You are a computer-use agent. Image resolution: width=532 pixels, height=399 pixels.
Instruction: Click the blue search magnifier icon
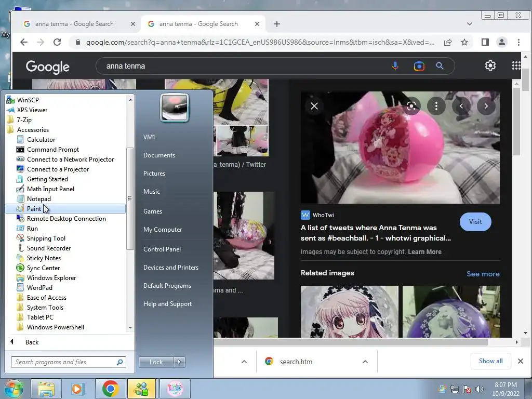point(440,66)
